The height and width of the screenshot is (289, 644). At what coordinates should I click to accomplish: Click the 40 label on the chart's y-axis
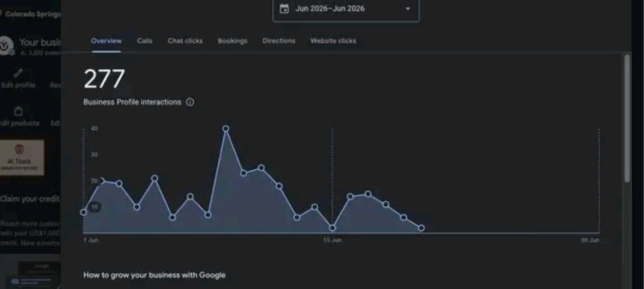(94, 129)
